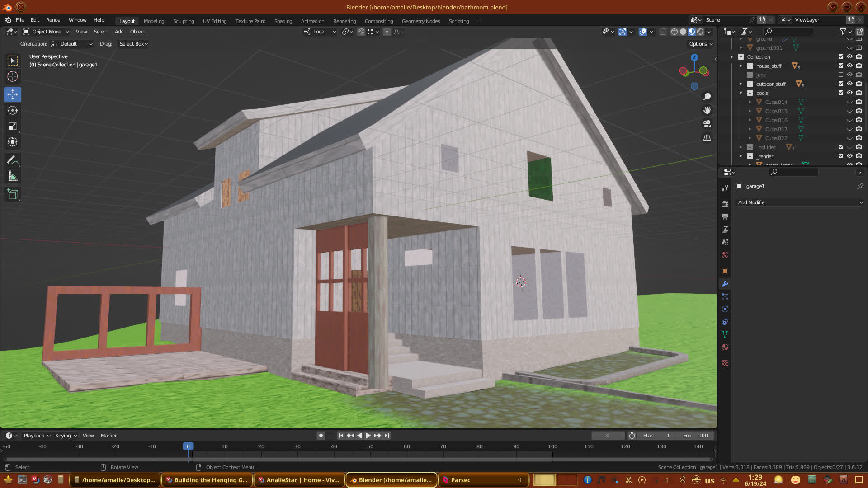Select the Scale tool
868x488 pixels.
point(13,127)
